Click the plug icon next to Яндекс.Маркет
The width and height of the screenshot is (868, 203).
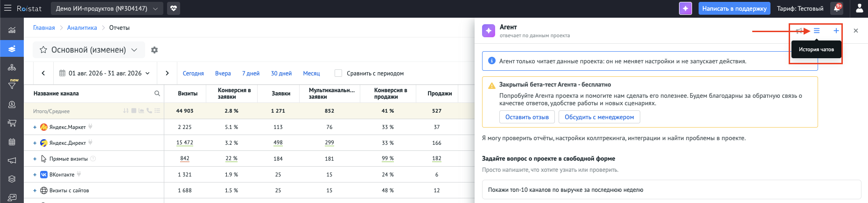pyautogui.click(x=91, y=127)
